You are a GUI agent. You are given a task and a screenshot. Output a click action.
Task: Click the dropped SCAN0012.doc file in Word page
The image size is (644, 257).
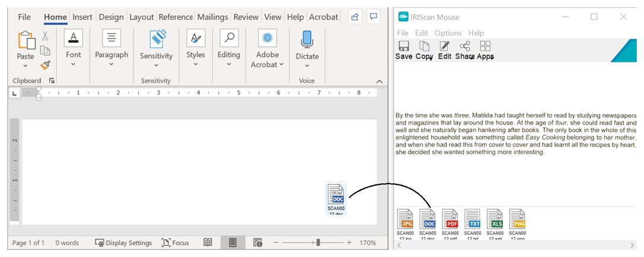337,199
